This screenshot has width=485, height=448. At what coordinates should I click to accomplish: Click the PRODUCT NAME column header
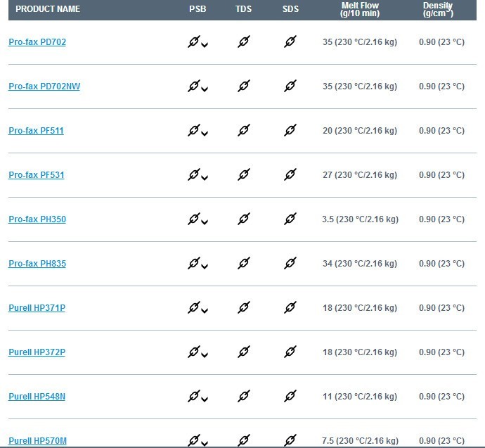[48, 9]
